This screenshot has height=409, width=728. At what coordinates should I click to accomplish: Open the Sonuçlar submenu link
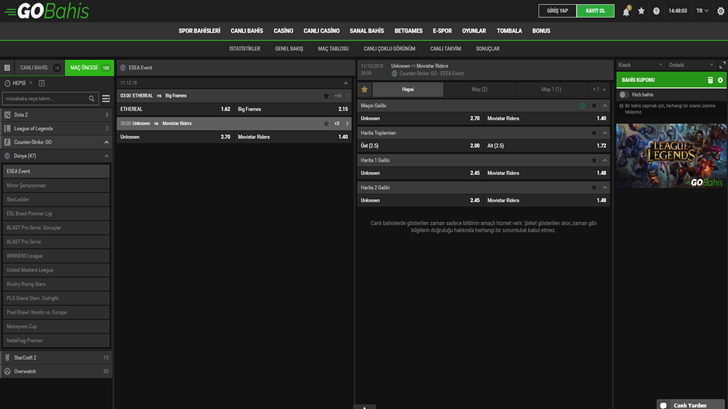[x=488, y=49]
